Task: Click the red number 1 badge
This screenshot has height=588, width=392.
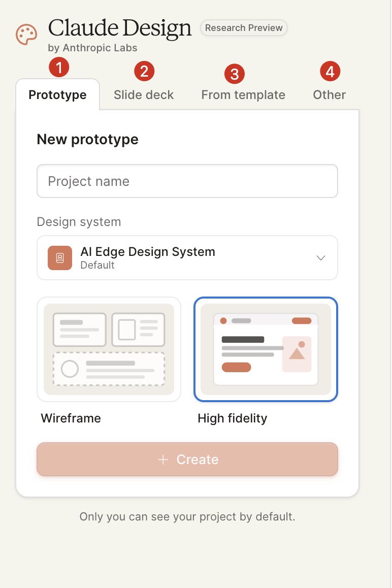Action: point(59,67)
